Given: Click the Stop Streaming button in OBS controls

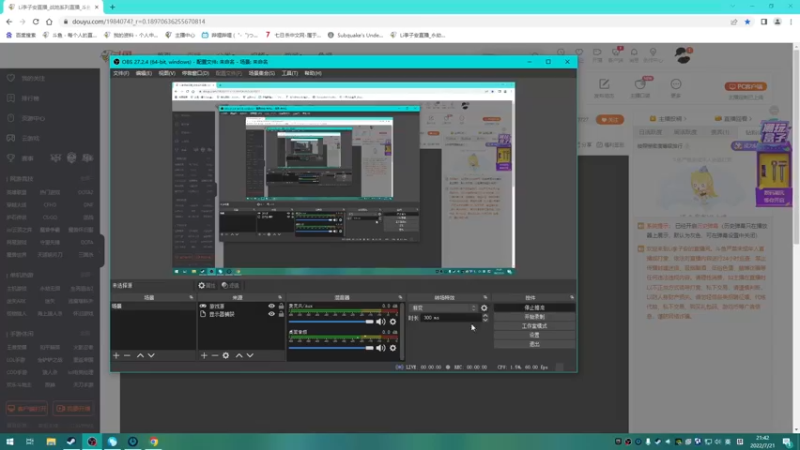Looking at the screenshot, I should pos(534,308).
